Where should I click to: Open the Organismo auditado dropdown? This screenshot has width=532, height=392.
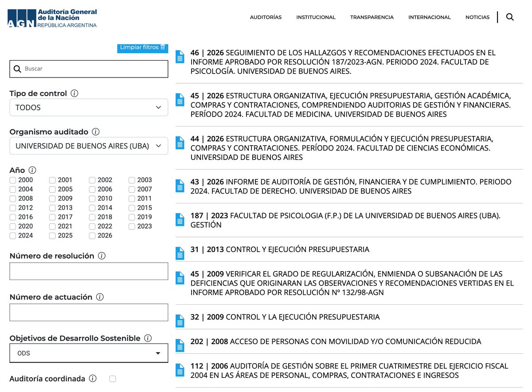(89, 146)
